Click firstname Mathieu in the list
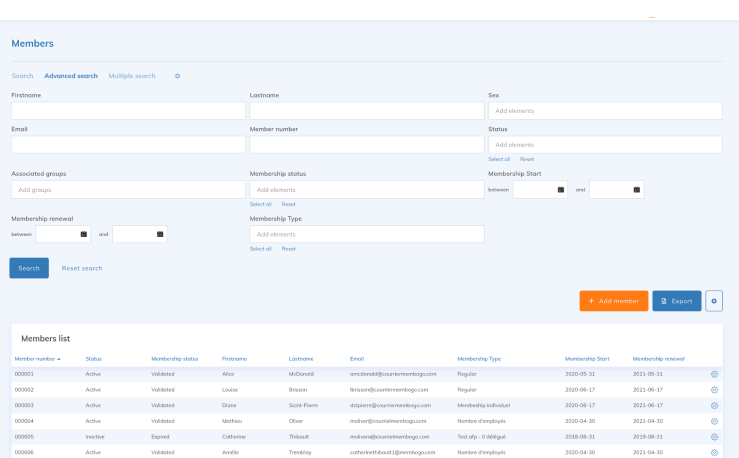The image size is (739, 458). (x=231, y=421)
